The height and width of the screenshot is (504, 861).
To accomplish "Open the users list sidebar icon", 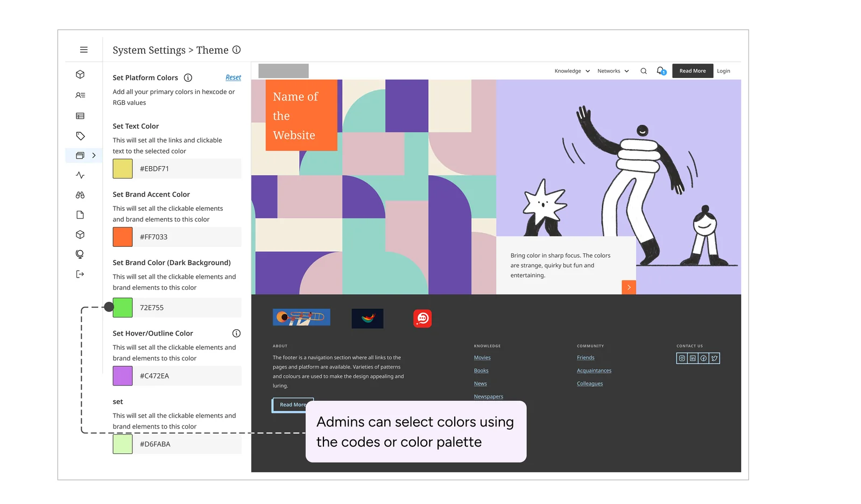I will pyautogui.click(x=80, y=95).
